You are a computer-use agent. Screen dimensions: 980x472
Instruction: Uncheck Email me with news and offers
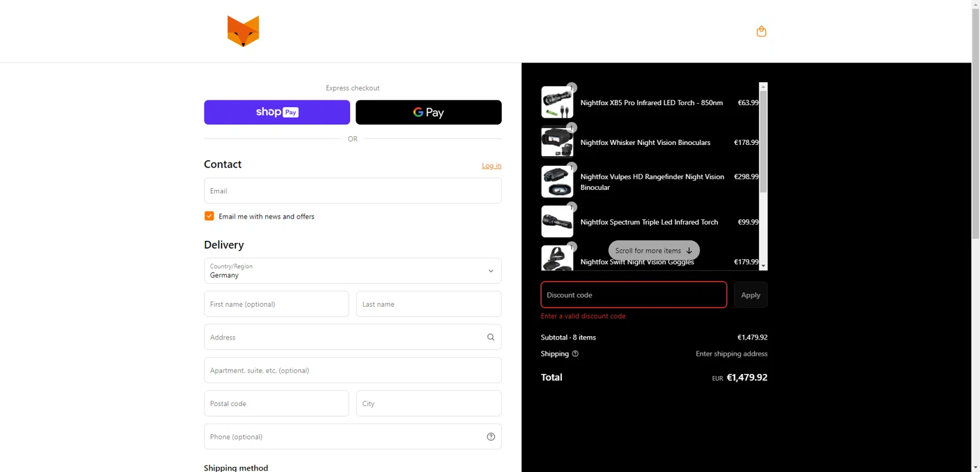pyautogui.click(x=209, y=216)
